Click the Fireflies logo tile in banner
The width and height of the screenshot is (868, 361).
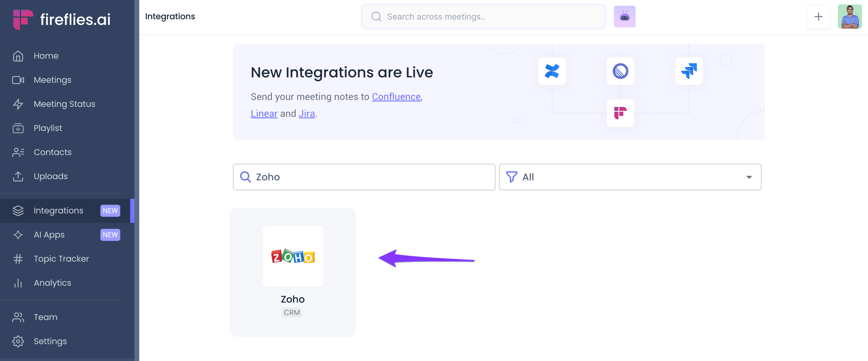pos(620,113)
